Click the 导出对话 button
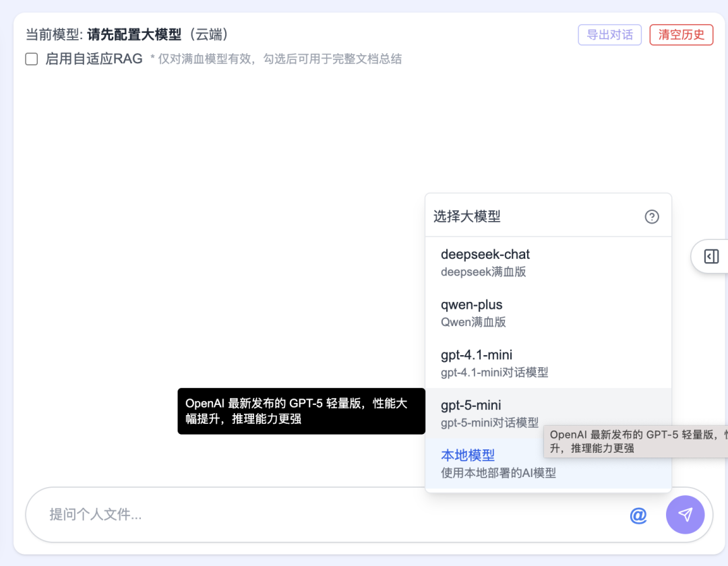 pyautogui.click(x=609, y=34)
